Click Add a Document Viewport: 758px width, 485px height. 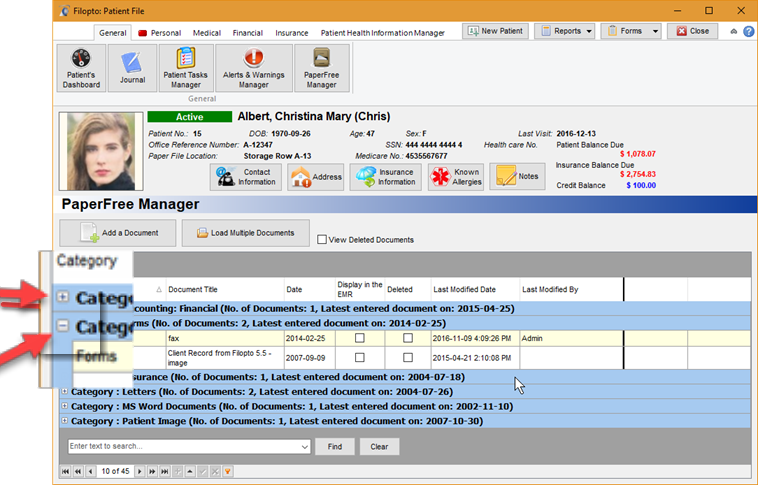118,233
